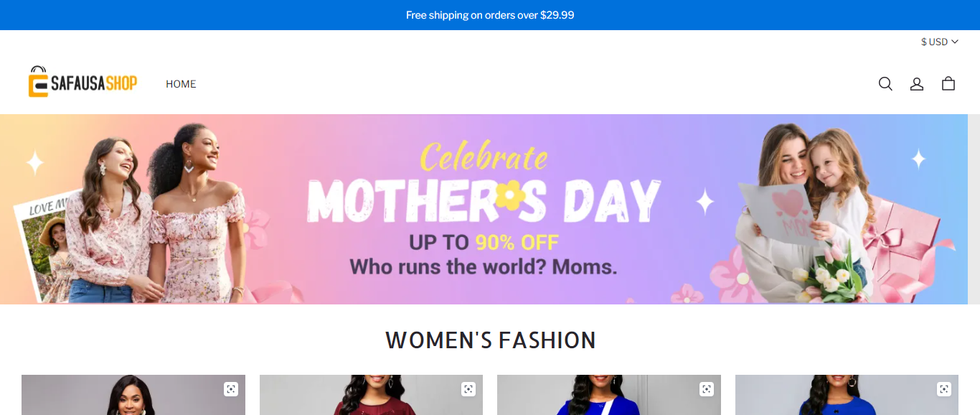The height and width of the screenshot is (415, 980).
Task: Click the account profile icon
Action: pos(917,84)
